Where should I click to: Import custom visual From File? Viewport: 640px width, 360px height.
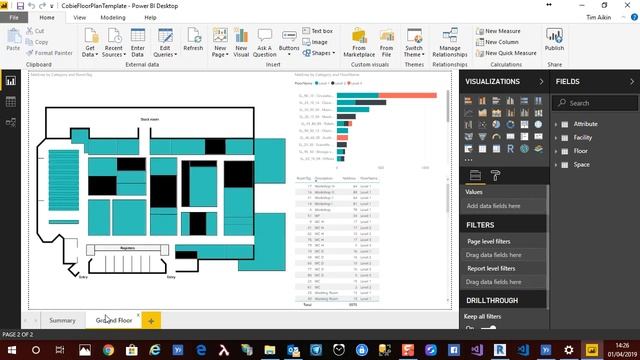click(386, 42)
